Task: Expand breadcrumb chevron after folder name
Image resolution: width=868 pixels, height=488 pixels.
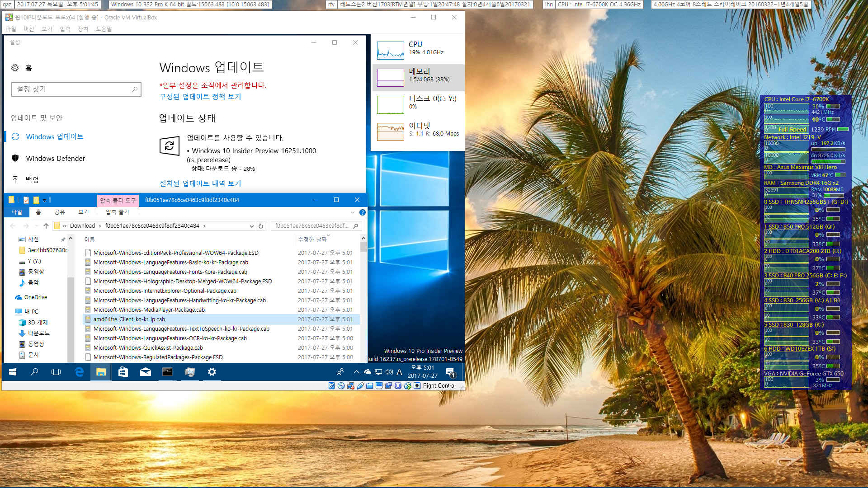Action: (x=204, y=226)
